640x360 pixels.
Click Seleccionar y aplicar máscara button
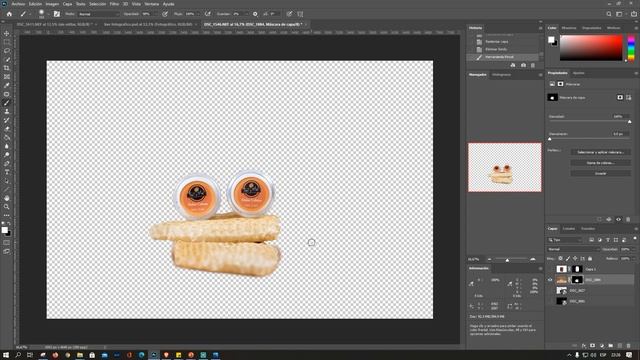pos(600,152)
